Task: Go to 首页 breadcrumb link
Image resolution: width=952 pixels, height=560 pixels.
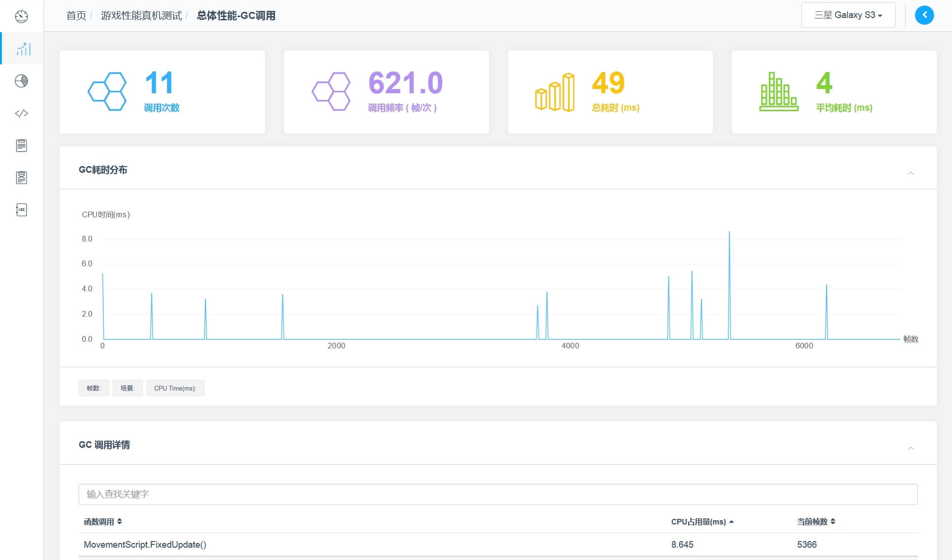Action: tap(76, 16)
